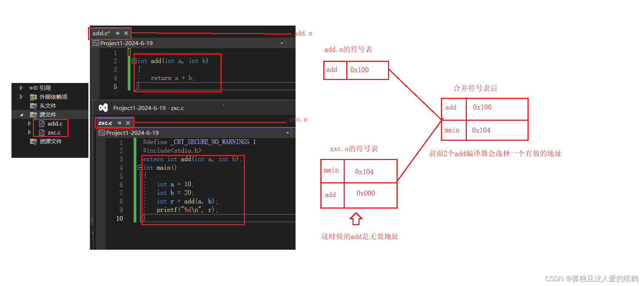Viewport: 644px width, 286px height.
Task: Click the project icon in zxc.c navigation bar
Action: click(x=101, y=133)
